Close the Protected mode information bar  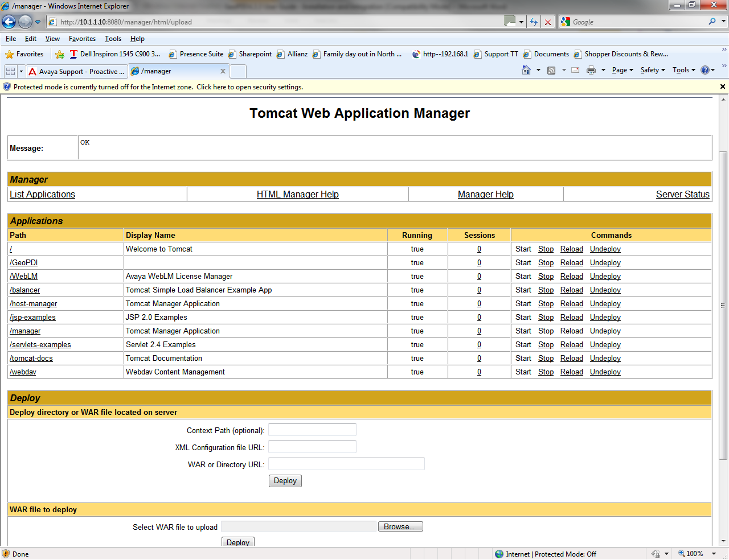(723, 87)
